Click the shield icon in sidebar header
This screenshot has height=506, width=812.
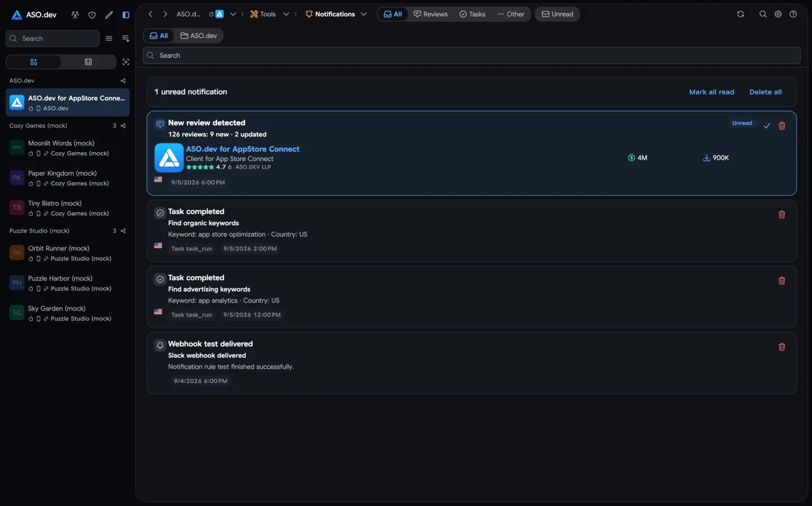click(92, 15)
